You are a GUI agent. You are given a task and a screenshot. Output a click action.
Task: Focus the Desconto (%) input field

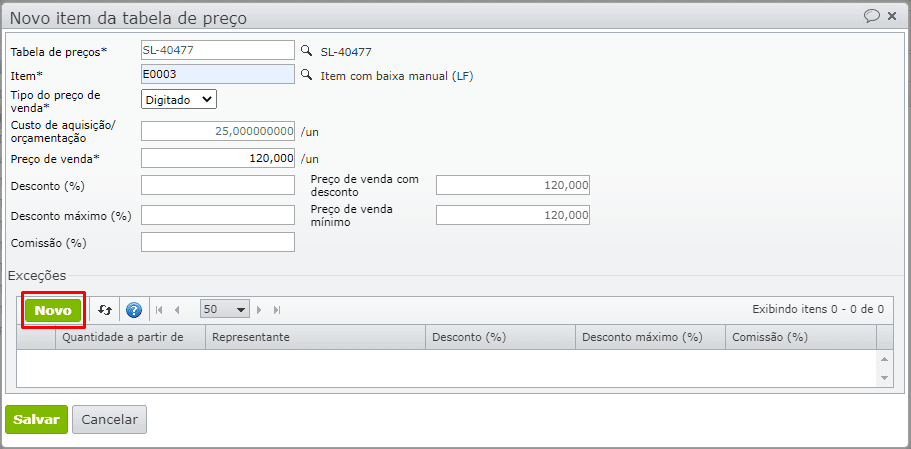218,185
